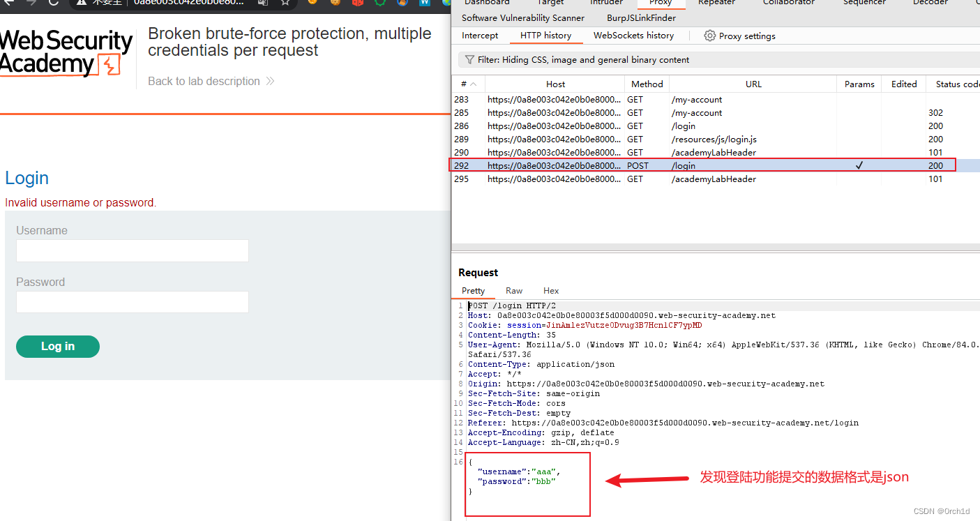Focus the Username input field
Viewport: 980px width, 521px height.
133,250
